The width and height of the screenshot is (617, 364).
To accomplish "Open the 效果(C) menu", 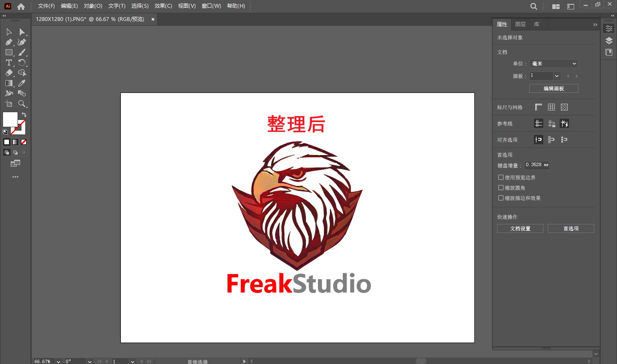I will click(163, 6).
